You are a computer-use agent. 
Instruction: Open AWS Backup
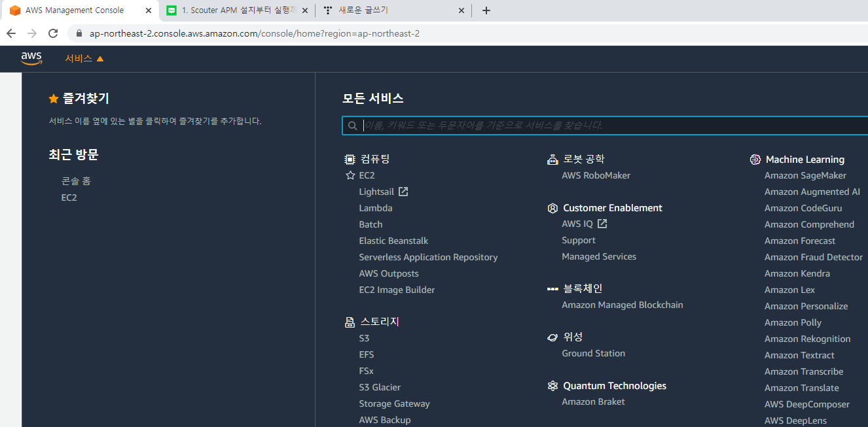click(385, 420)
